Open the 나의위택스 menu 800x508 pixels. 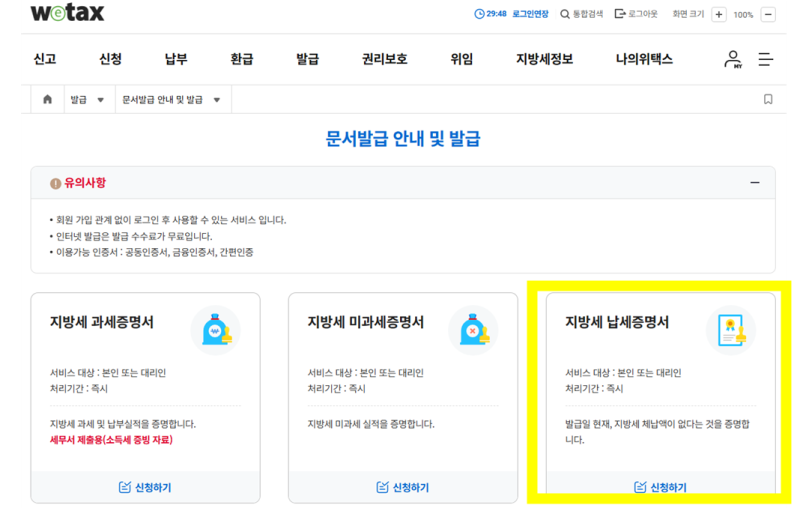click(644, 59)
